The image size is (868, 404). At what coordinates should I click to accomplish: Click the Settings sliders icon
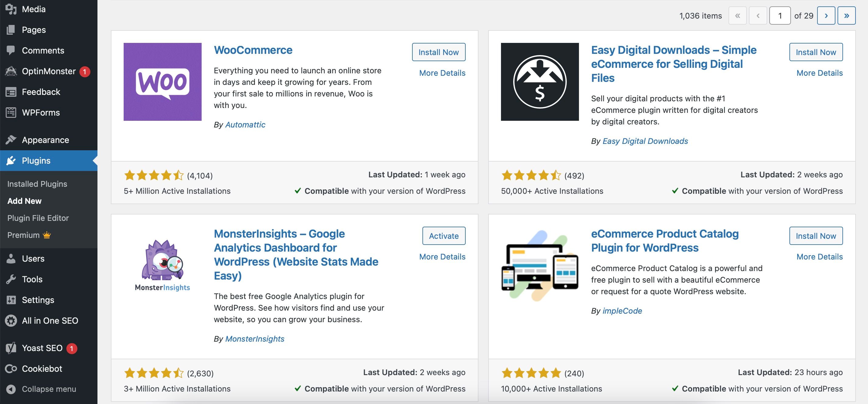[x=11, y=300]
